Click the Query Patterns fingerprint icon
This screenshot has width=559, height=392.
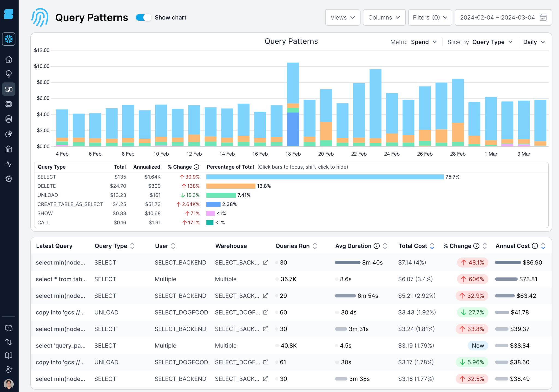pos(41,17)
